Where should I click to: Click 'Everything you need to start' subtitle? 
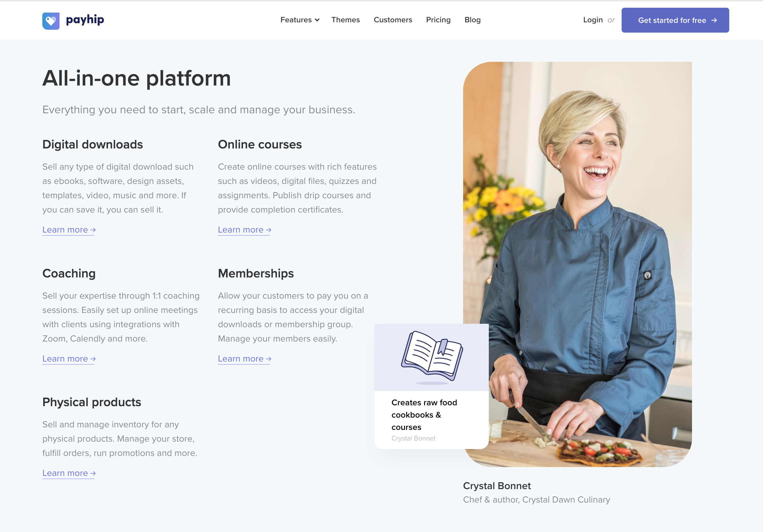(199, 110)
